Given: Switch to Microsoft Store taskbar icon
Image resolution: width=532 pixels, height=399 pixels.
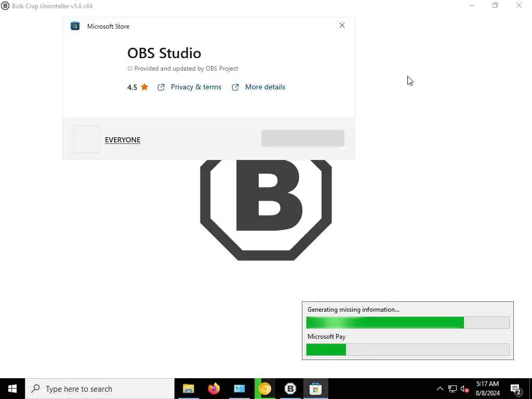Looking at the screenshot, I should point(315,389).
